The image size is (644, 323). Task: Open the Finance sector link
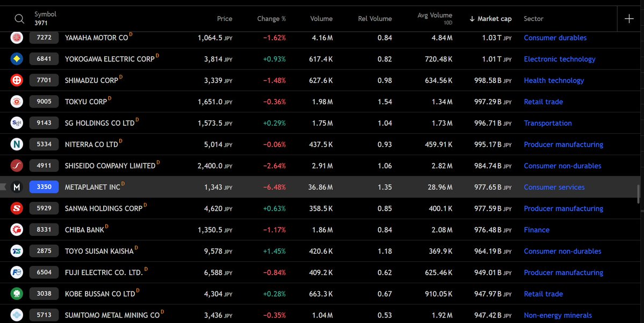tap(537, 230)
